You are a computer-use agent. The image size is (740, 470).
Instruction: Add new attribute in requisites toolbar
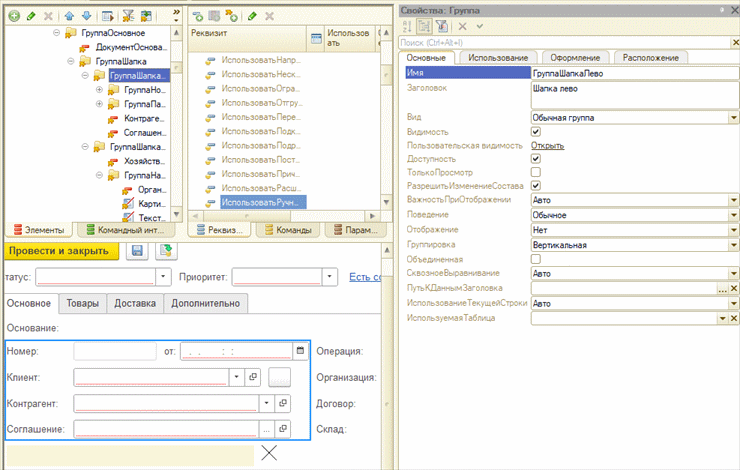198,16
